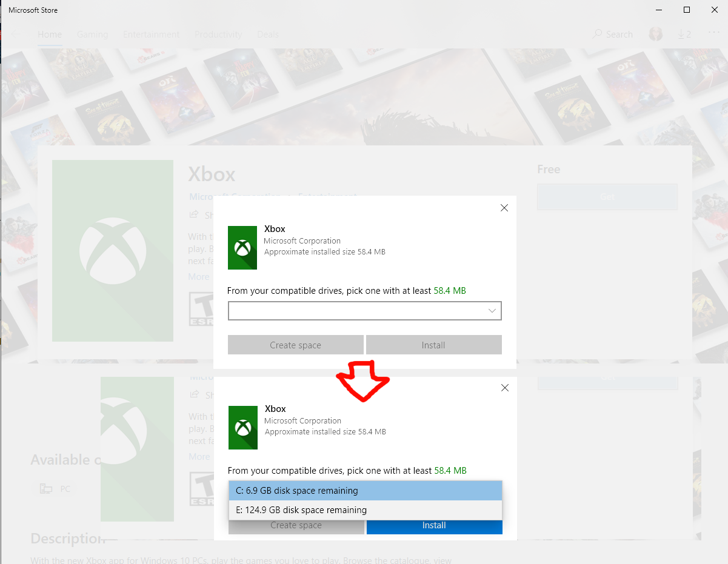Click Create space in the upper dialog
Viewport: 728px width, 564px height.
point(296,345)
